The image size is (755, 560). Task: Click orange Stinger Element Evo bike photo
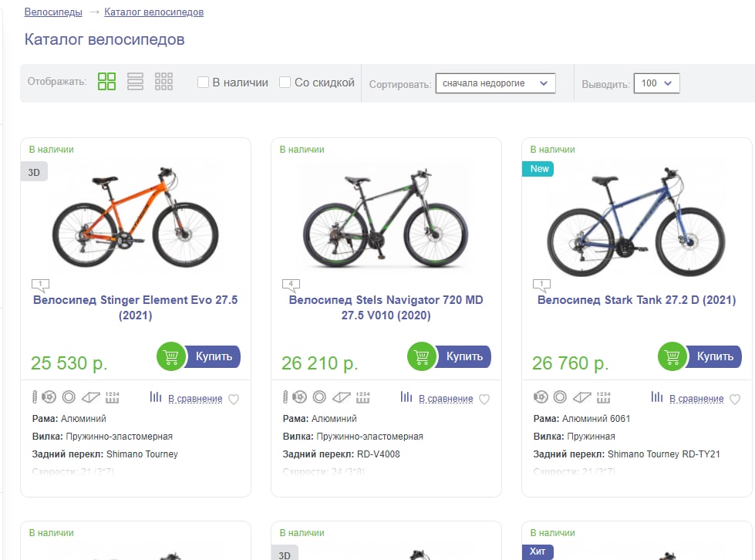135,218
